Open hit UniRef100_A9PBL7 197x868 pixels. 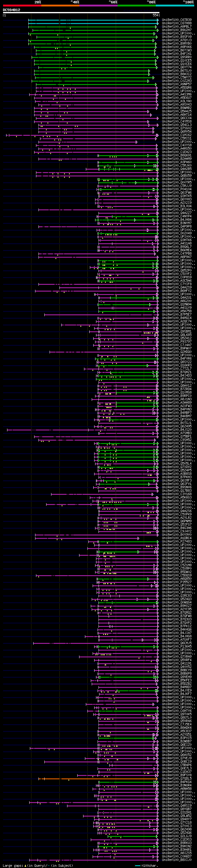point(177,26)
